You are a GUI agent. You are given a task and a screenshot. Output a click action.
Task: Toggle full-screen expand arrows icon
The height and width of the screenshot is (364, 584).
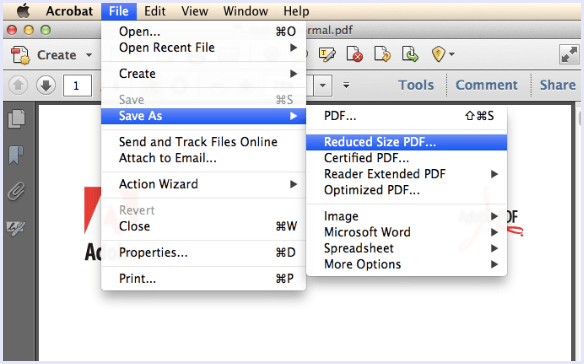(569, 55)
